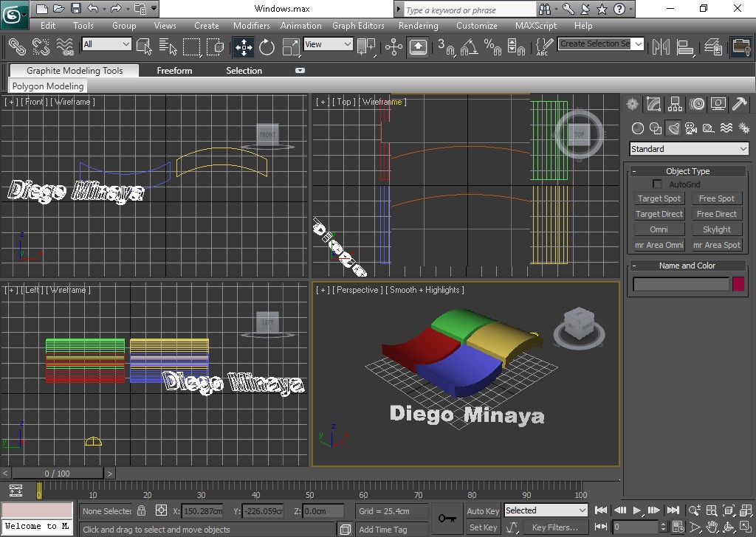Screen dimensions: 756x537
Task: Select the Space Warps category icon
Action: pos(726,128)
